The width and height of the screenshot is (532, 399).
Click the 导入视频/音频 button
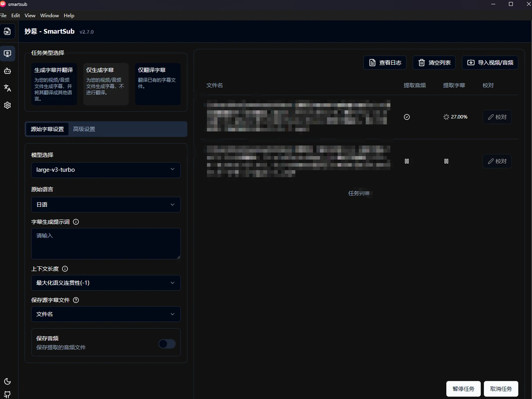point(490,62)
